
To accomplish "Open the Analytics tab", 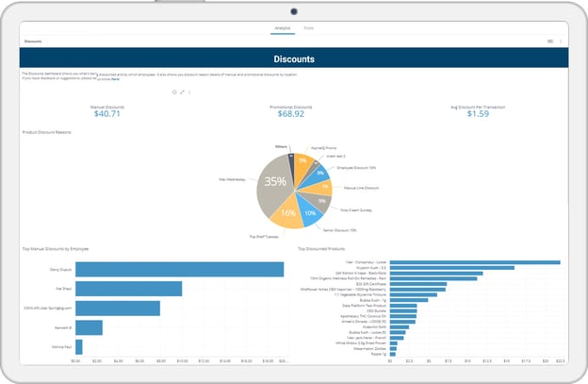I will point(283,28).
